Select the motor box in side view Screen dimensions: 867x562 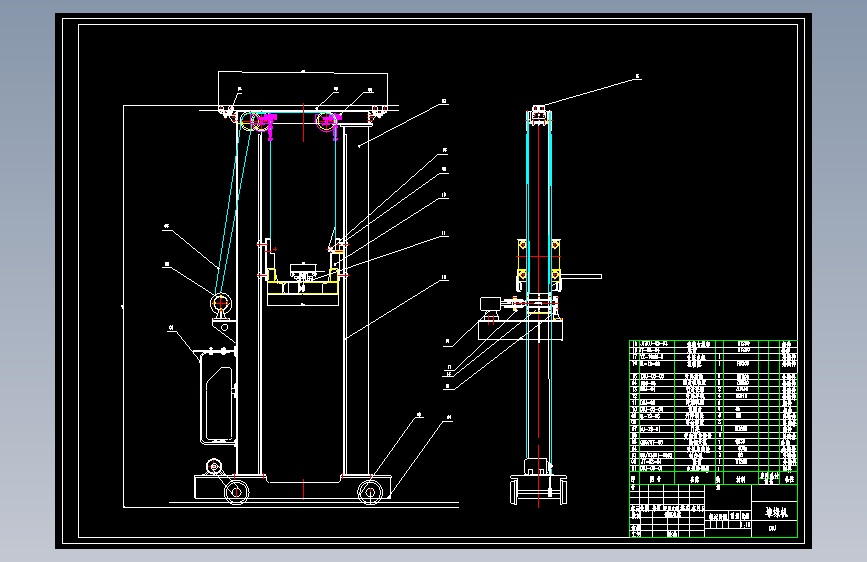pos(490,304)
